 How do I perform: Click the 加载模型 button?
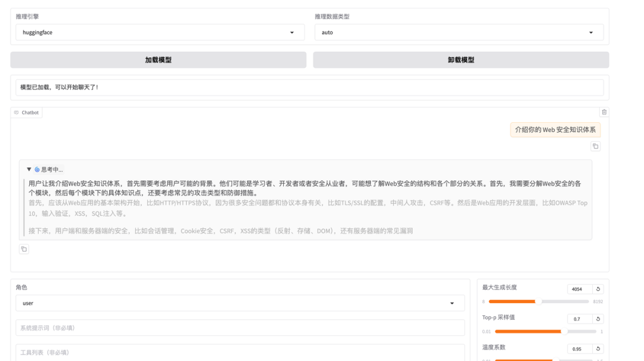(x=158, y=60)
